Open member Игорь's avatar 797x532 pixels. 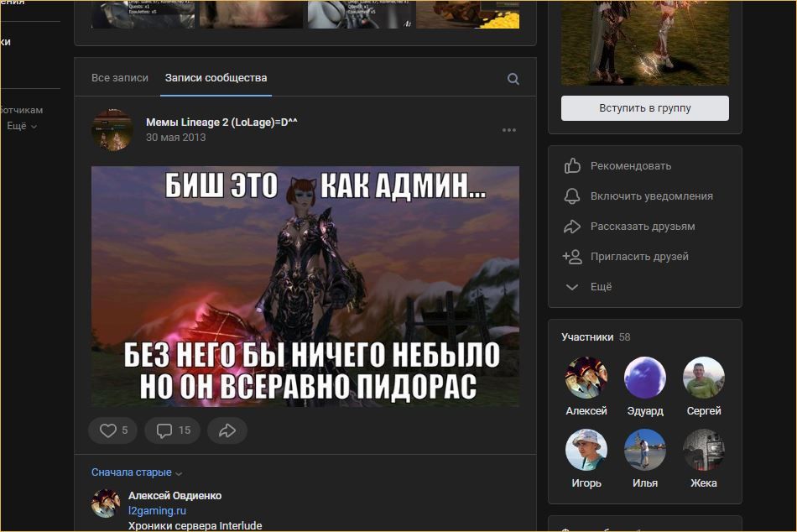coord(586,450)
